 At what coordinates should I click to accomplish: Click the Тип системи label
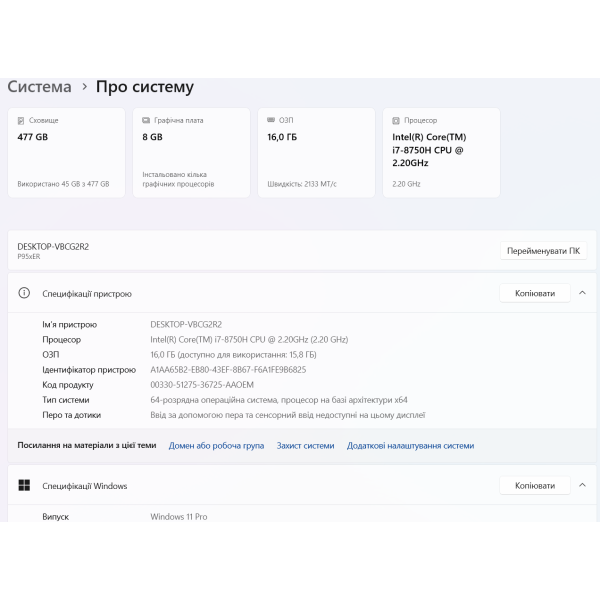[x=66, y=400]
